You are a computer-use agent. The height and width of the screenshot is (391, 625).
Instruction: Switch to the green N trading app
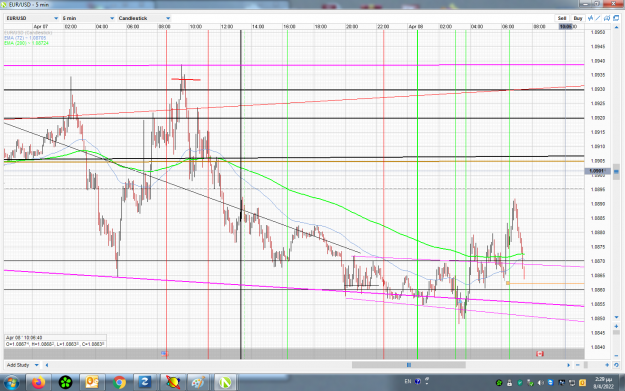[225, 383]
